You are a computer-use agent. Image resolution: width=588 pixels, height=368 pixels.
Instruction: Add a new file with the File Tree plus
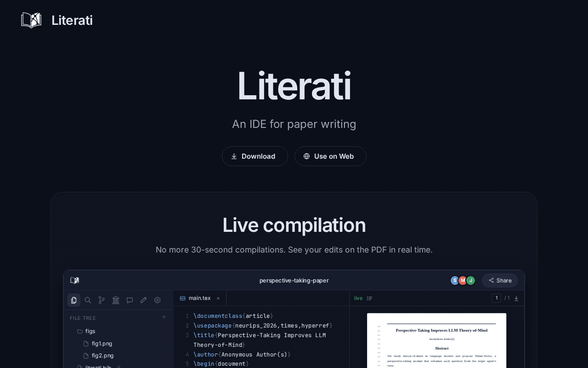164,317
